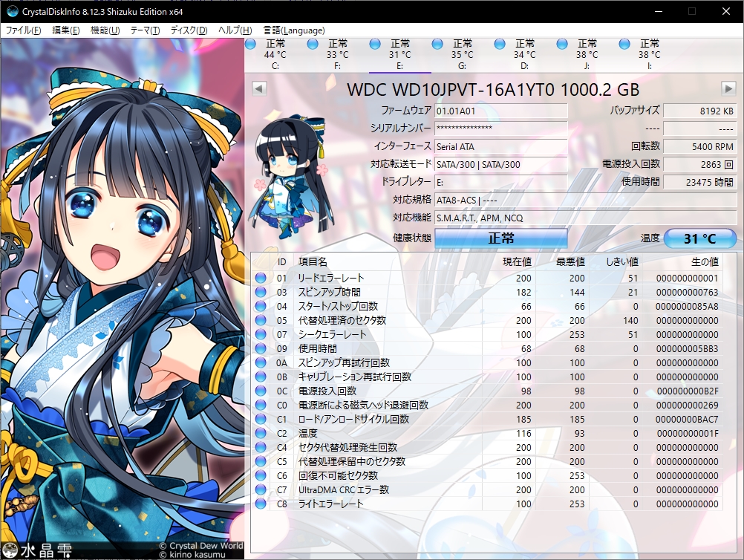This screenshot has height=560, width=744.
Task: Select the status orb for row 0A スピンアップ再試行回数
Action: pyautogui.click(x=261, y=362)
